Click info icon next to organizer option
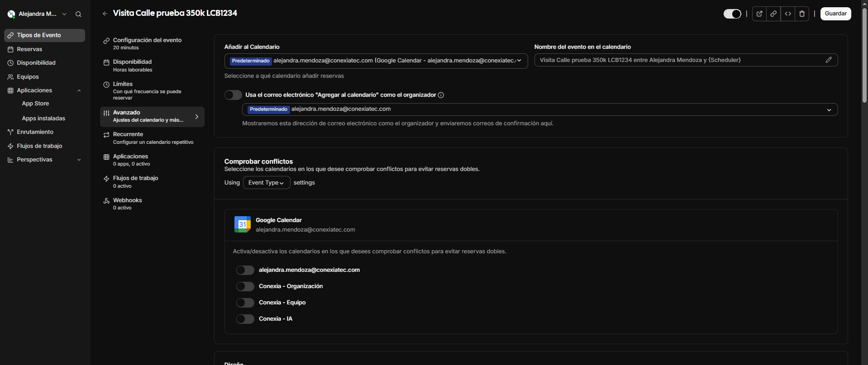The image size is (868, 365). click(441, 95)
